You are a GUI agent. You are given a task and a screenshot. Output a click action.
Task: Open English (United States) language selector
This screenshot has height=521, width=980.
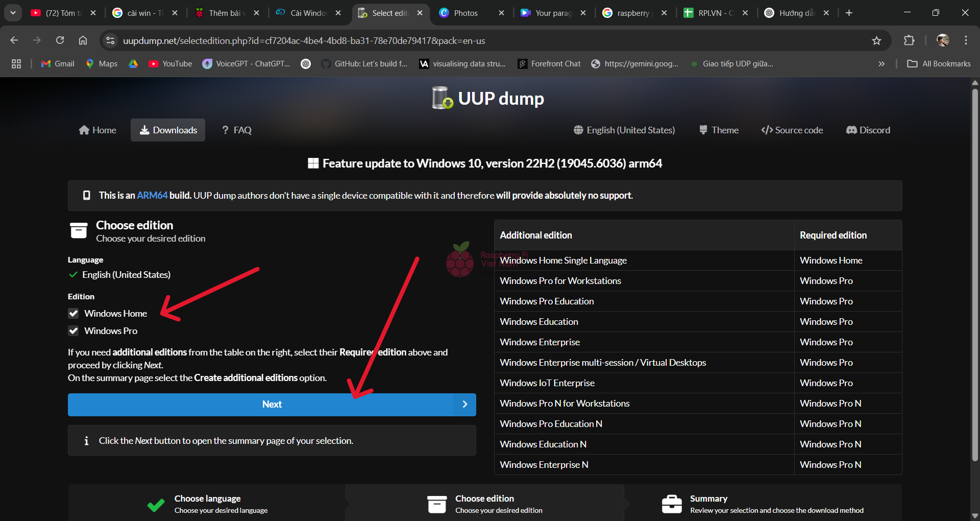624,130
